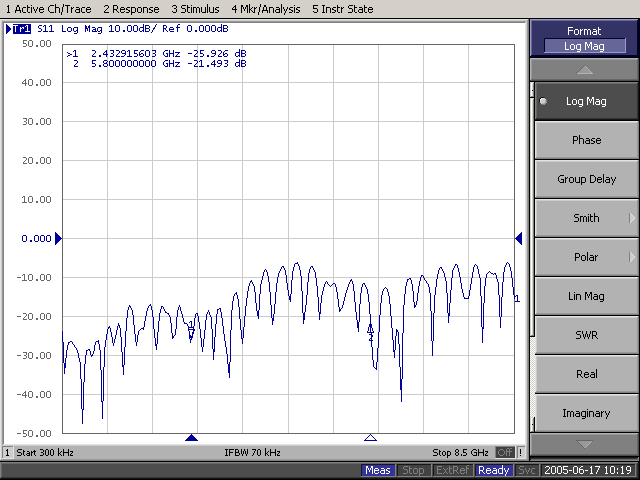Expand the Smith chart format submenu
The height and width of the screenshot is (480, 640).
coord(585,218)
